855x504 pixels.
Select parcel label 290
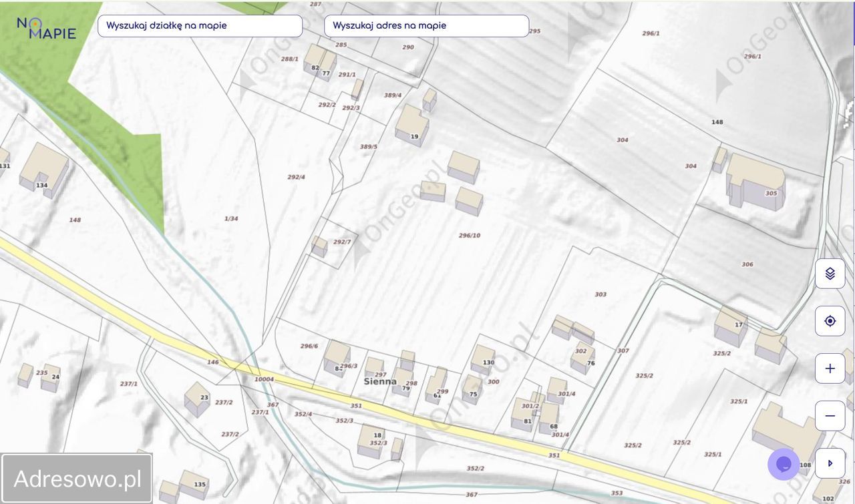coord(408,47)
